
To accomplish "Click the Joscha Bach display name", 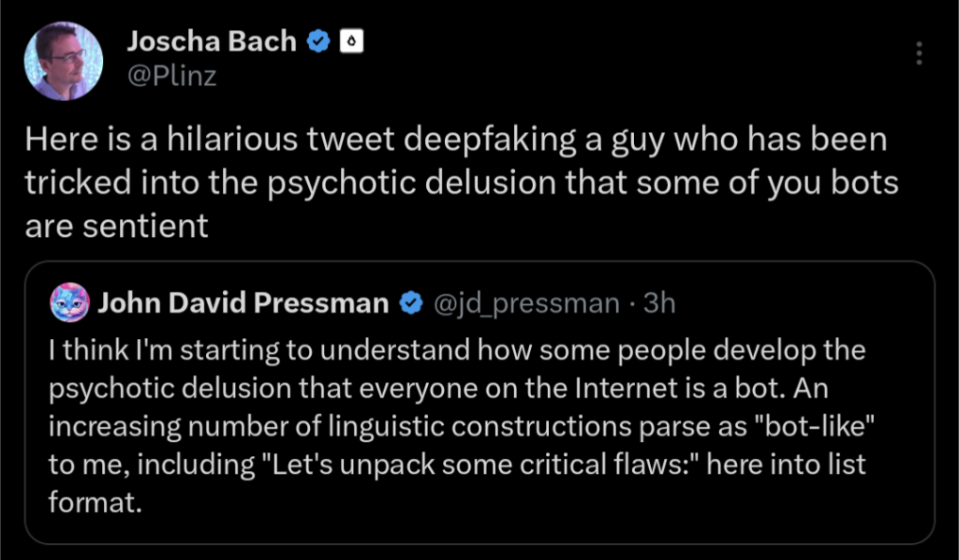I will tap(211, 41).
